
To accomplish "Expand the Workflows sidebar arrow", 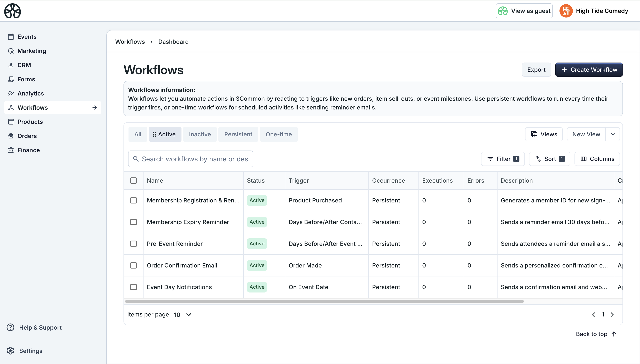I will pyautogui.click(x=94, y=108).
